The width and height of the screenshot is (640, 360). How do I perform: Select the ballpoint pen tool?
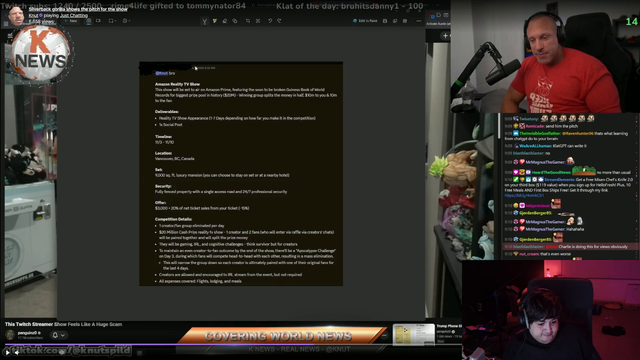[x=204, y=21]
